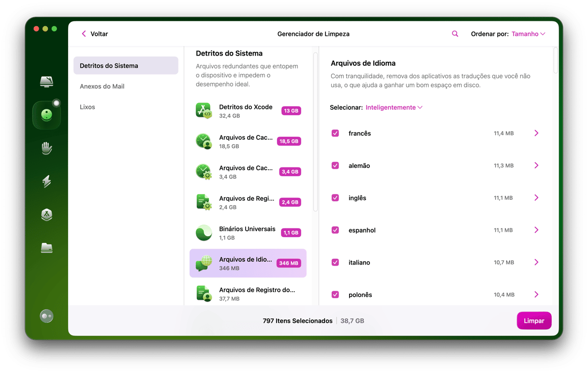Open the Applications icon in the sidebar
The width and height of the screenshot is (588, 373).
coord(46,215)
